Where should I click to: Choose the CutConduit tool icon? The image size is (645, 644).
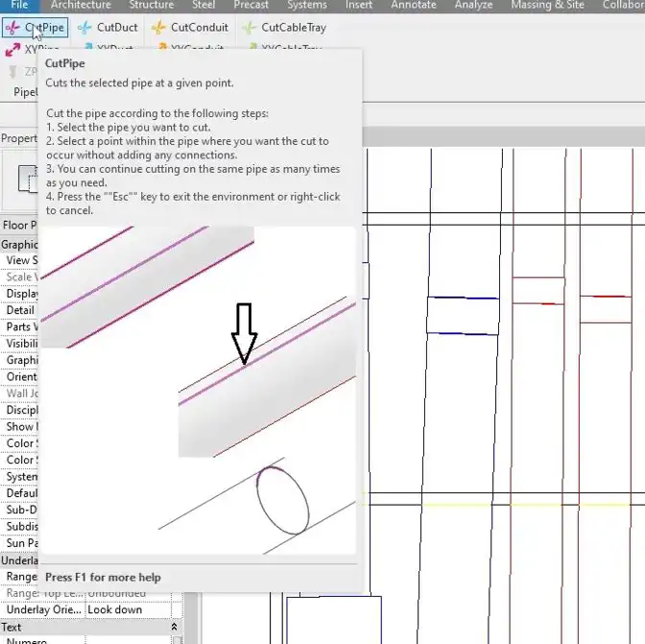pyautogui.click(x=158, y=28)
